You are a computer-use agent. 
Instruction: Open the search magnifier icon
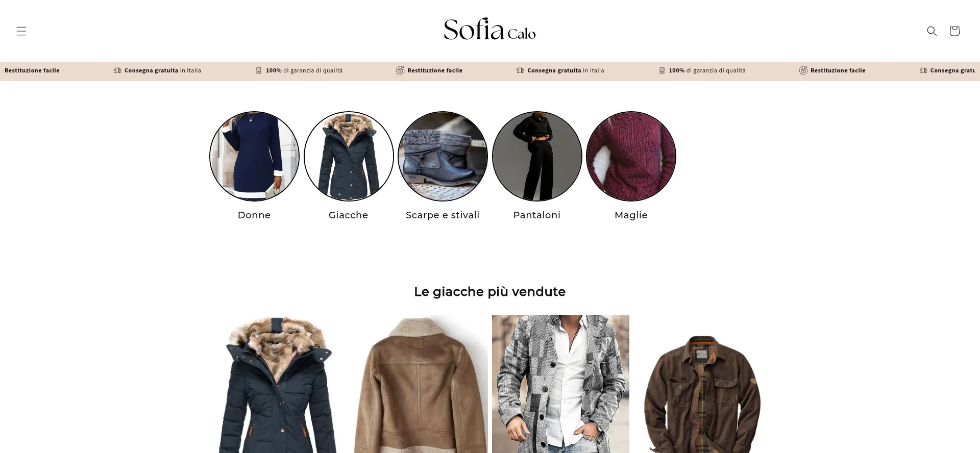click(x=932, y=31)
